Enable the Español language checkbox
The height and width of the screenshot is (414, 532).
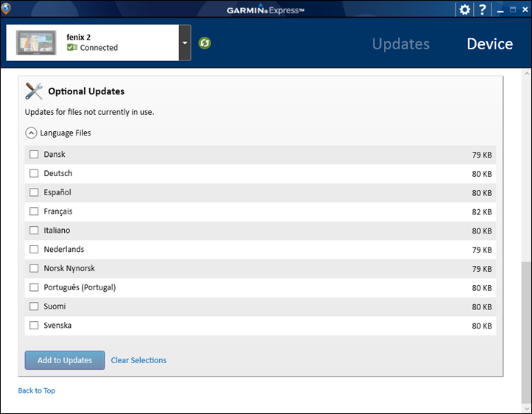click(34, 192)
